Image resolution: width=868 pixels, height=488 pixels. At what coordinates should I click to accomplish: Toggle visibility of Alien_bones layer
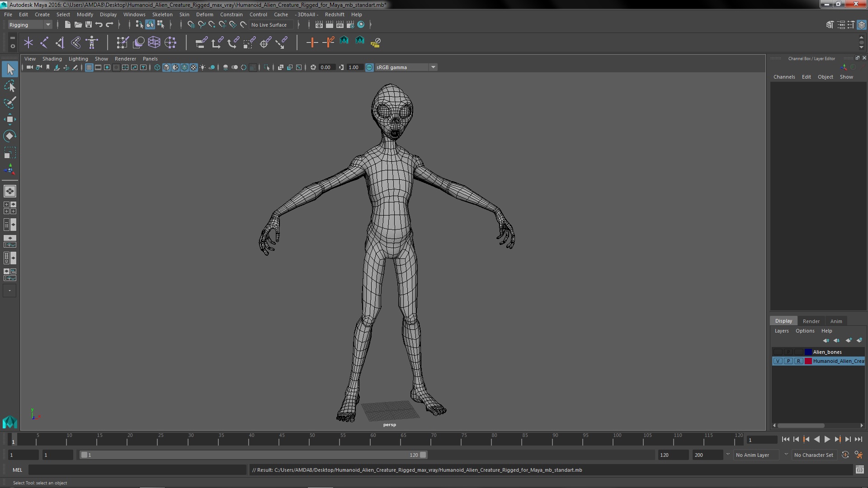(778, 352)
